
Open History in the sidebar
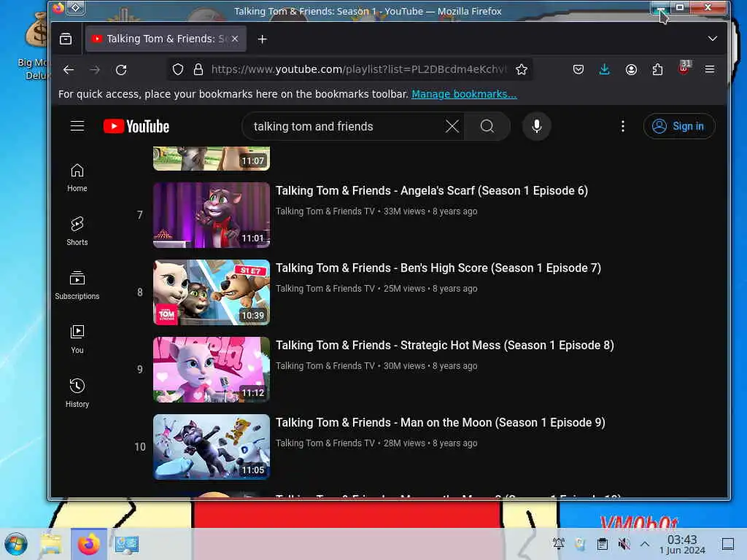(x=77, y=393)
